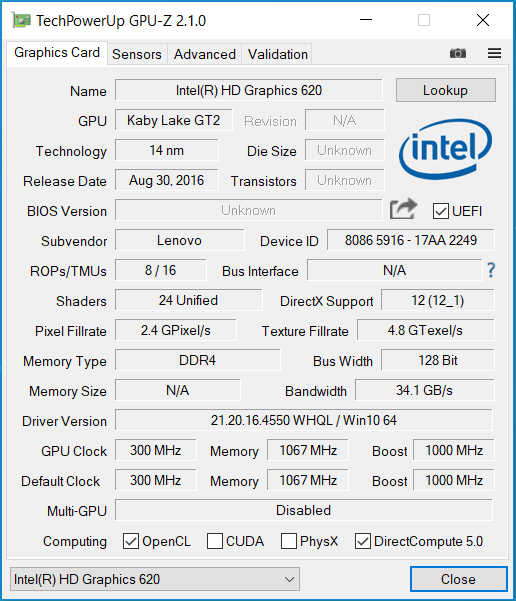Enable the CUDA checkbox
The width and height of the screenshot is (516, 601).
tap(215, 541)
